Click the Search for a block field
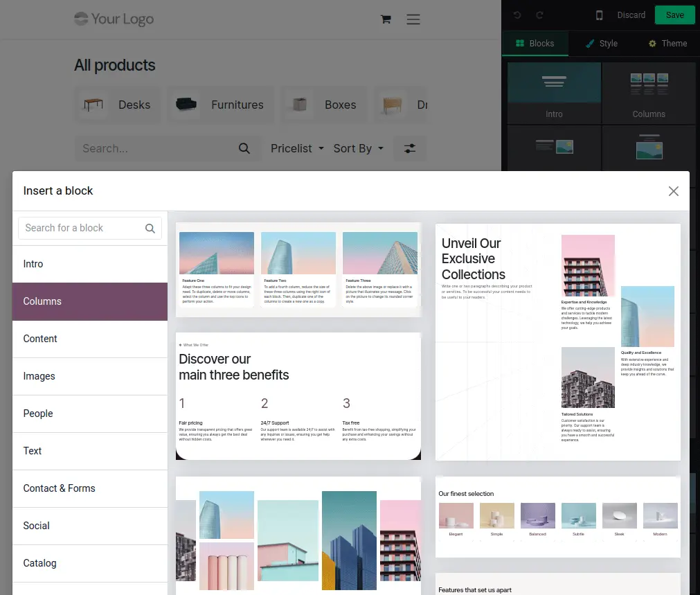 [x=82, y=228]
